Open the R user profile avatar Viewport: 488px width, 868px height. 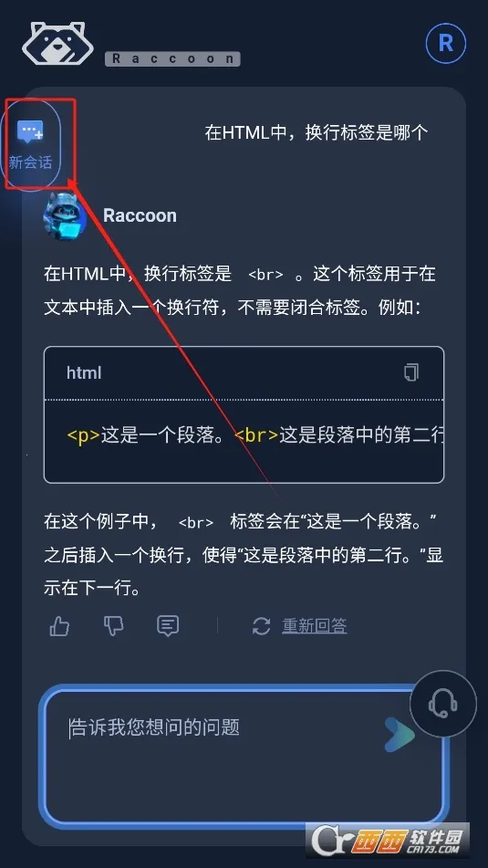pyautogui.click(x=446, y=43)
